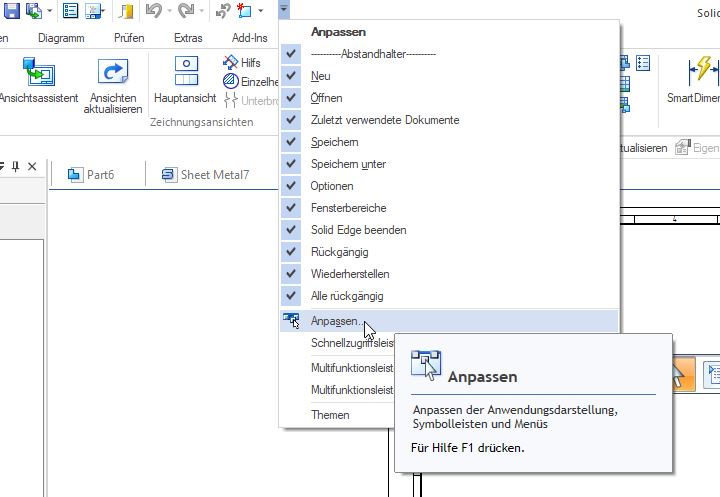Toggle the Neu checkbox in menu
Screen dimensions: 720x497
[x=291, y=76]
